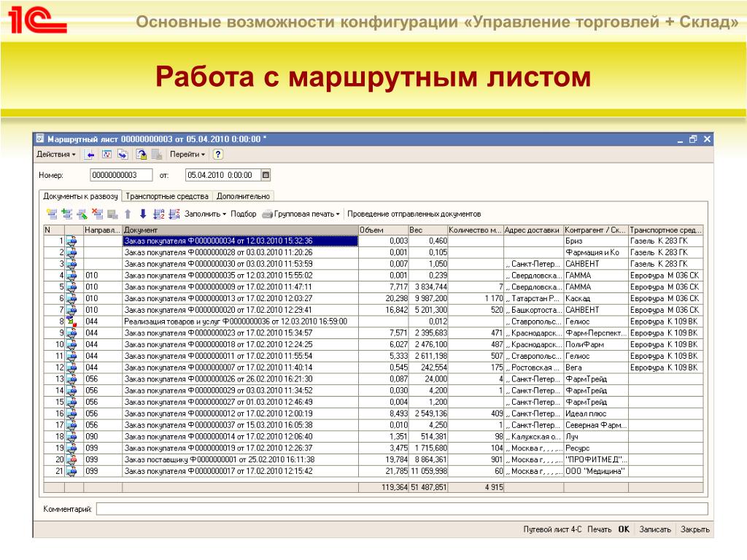The height and width of the screenshot is (560, 747).
Task: Click the direction cell 090 in row 18
Action: coord(102,437)
